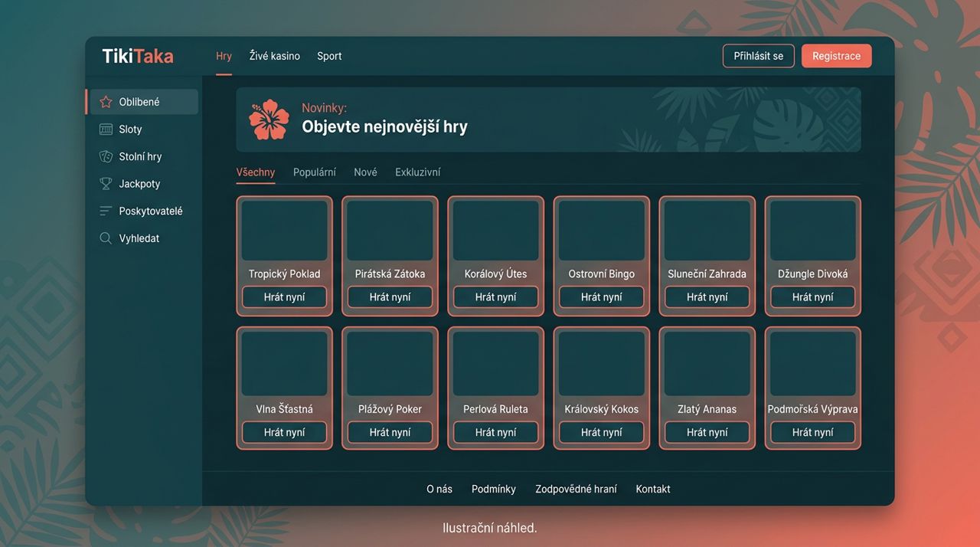Click the Přihlásit se button
This screenshot has width=980, height=547.
[759, 56]
